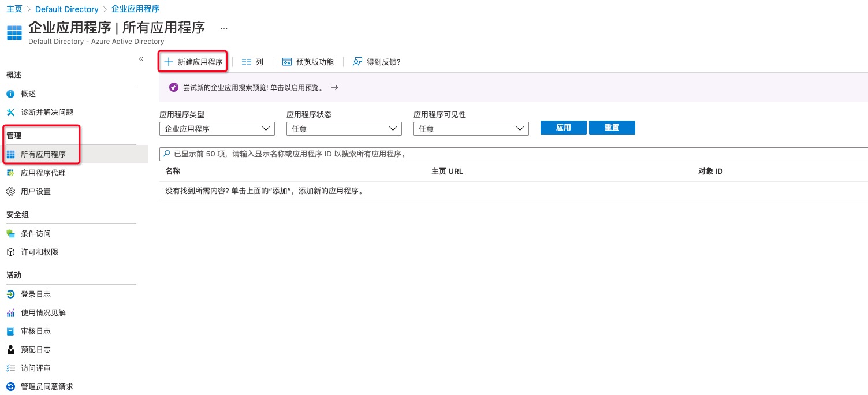Click the Enterprise Applications grid icon beside the title
The image size is (868, 395).
coord(14,33)
